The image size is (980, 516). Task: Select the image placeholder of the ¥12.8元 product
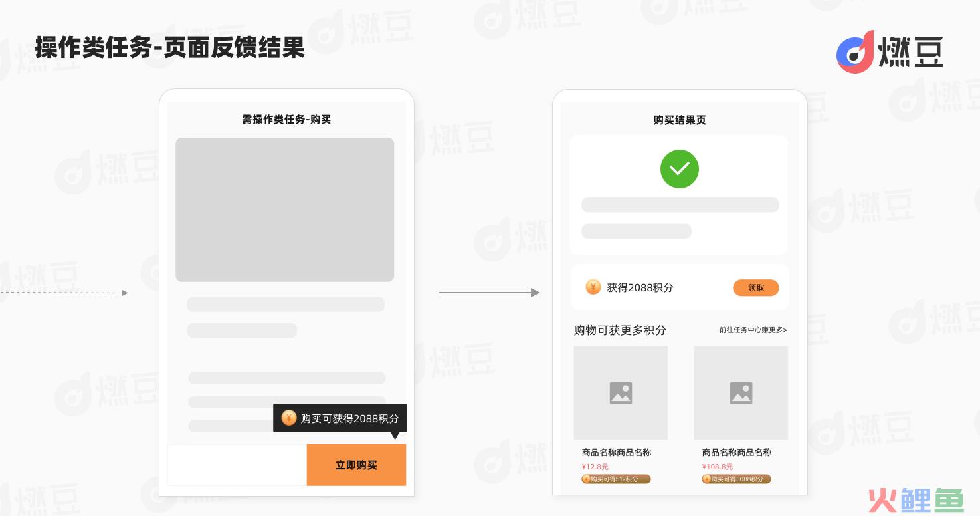621,393
